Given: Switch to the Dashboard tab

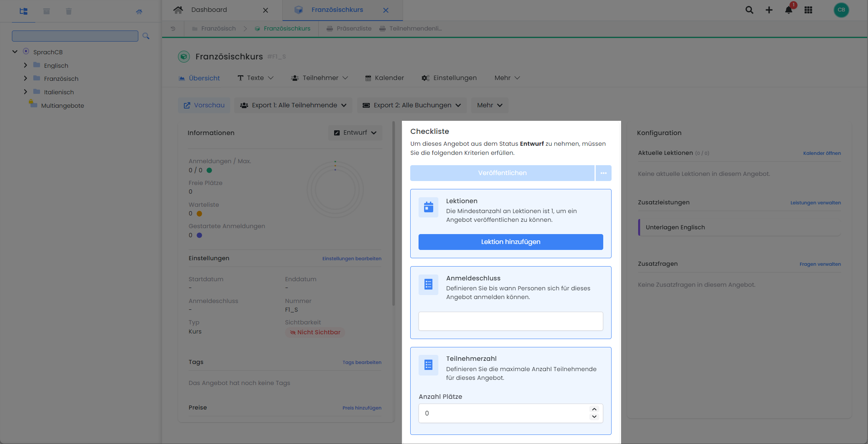Looking at the screenshot, I should [209, 10].
